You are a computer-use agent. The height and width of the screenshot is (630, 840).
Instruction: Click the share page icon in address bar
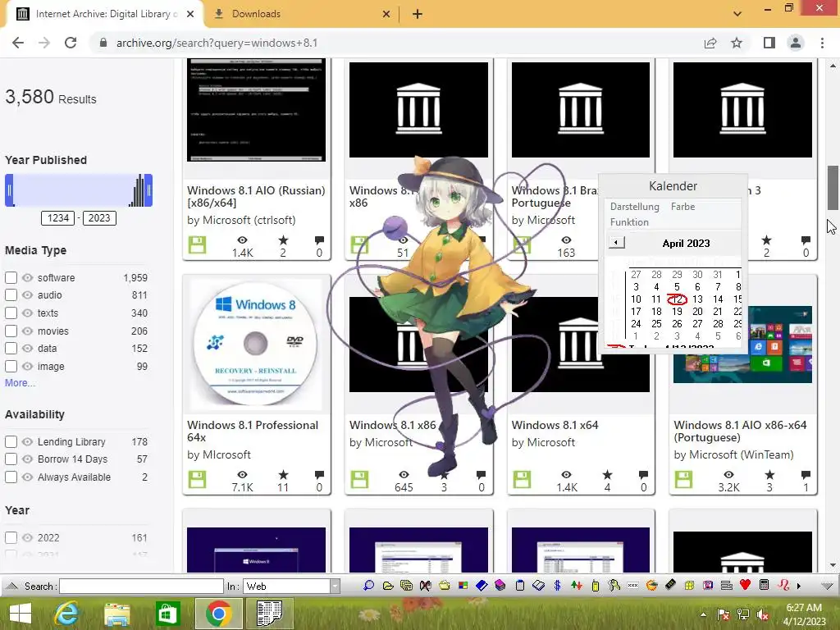click(x=710, y=43)
